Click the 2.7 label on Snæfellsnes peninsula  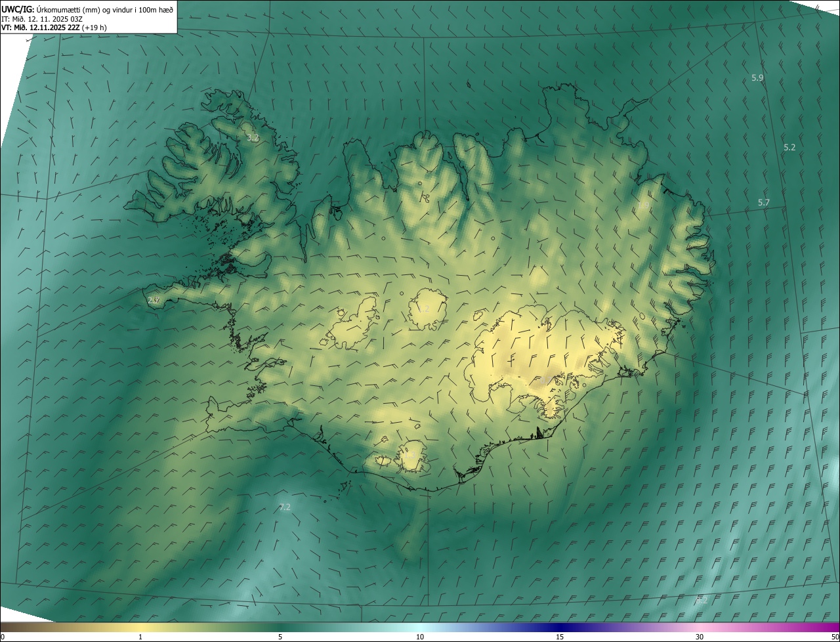154,300
